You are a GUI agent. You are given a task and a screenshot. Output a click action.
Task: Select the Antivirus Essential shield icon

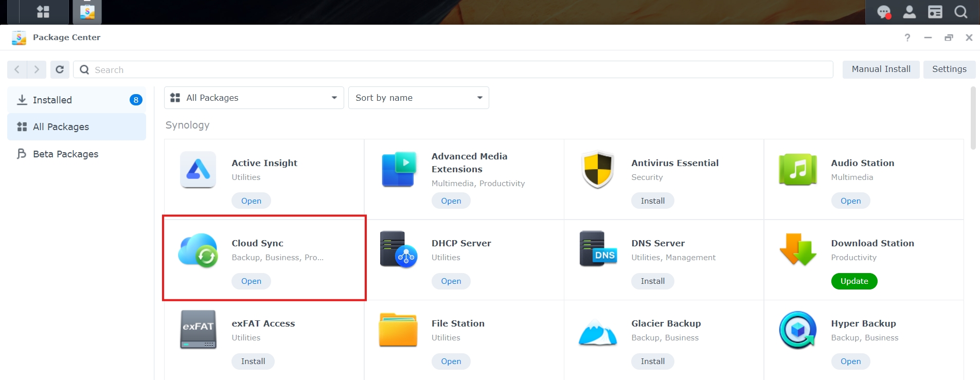pos(597,170)
